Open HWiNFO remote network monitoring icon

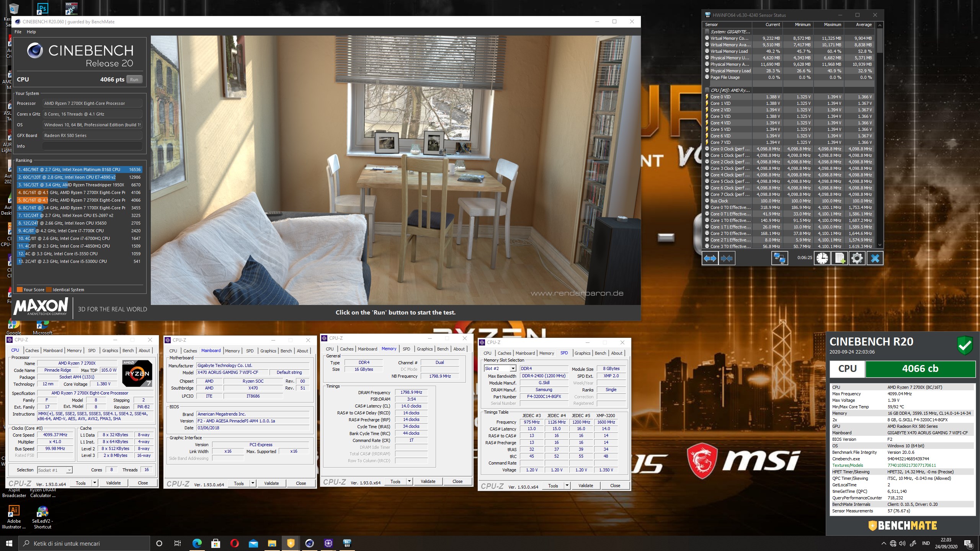(779, 258)
